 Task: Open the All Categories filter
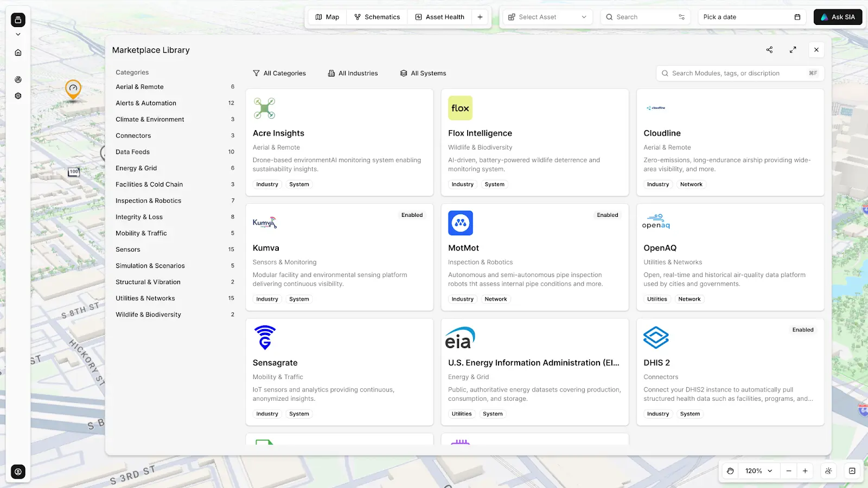click(279, 73)
